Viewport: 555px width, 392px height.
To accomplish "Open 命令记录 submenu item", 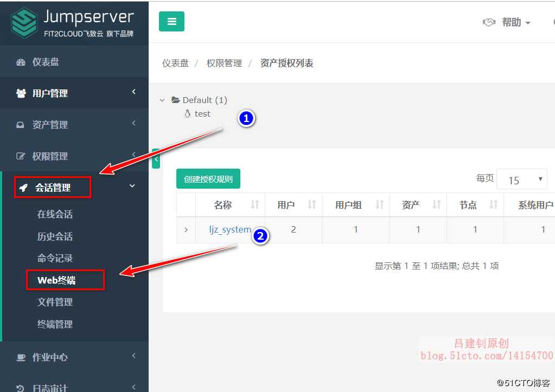I will tap(55, 258).
